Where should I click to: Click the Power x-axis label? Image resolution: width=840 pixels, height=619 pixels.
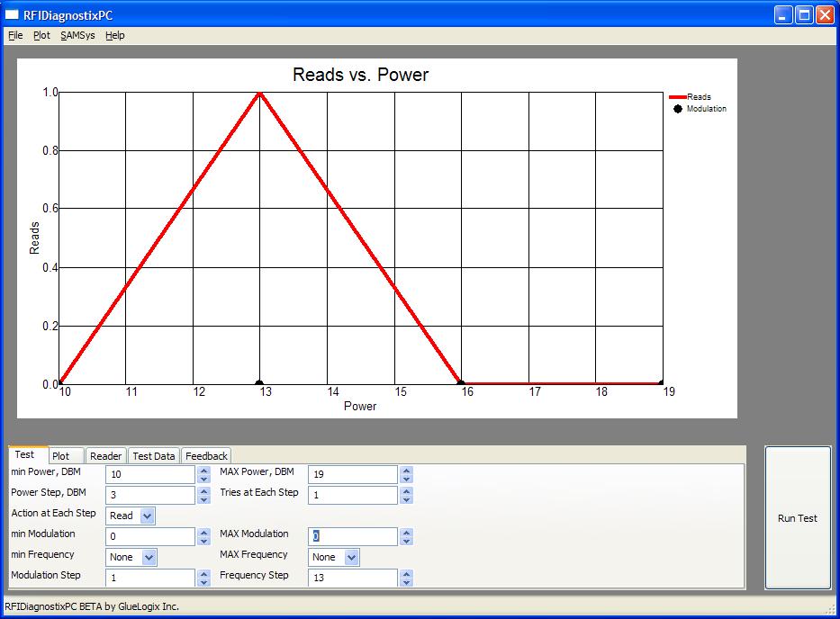[x=360, y=407]
